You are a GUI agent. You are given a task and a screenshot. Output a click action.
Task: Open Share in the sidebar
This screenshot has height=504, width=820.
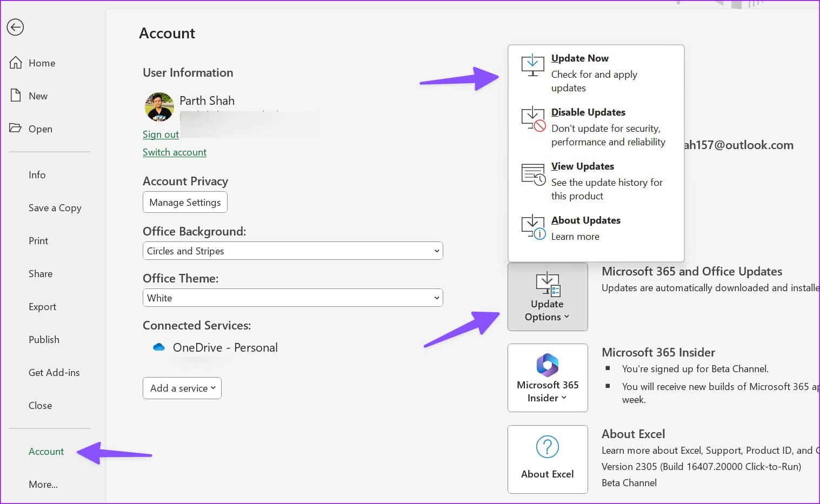[41, 273]
